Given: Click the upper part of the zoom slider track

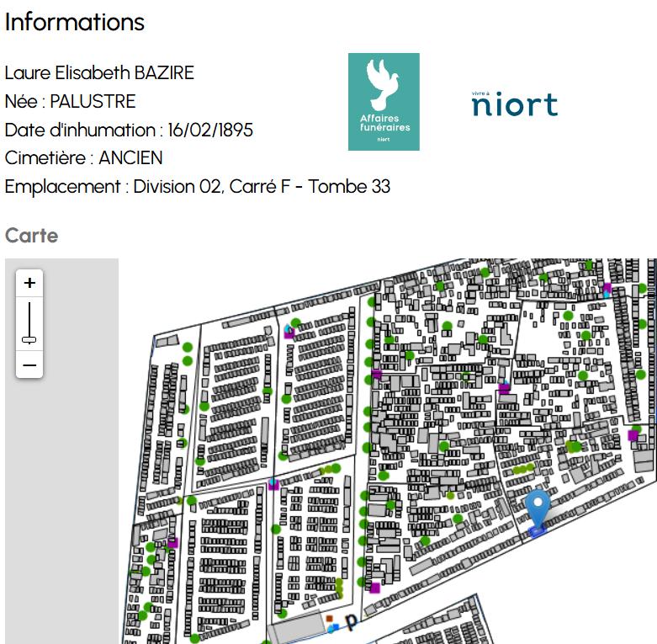Looking at the screenshot, I should [29, 311].
